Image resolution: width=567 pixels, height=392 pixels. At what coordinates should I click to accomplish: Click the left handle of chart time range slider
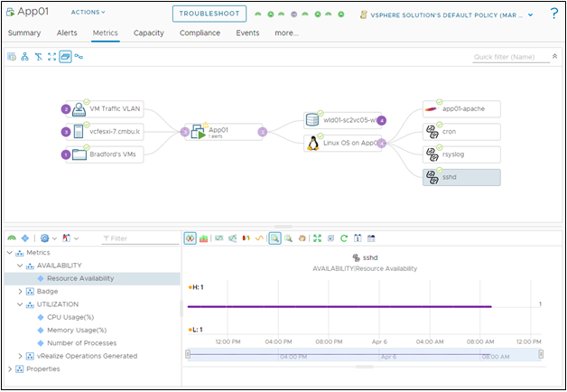point(188,355)
